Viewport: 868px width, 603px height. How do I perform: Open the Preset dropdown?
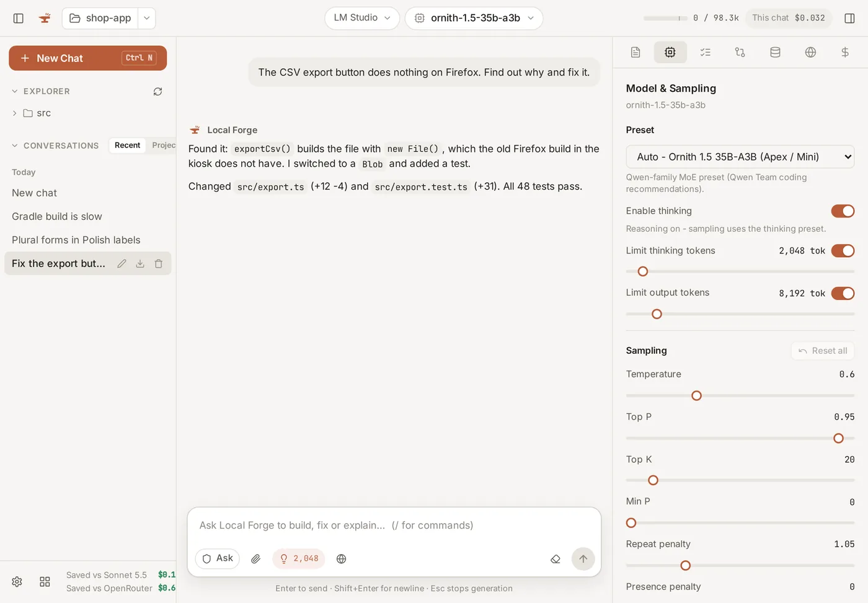740,157
